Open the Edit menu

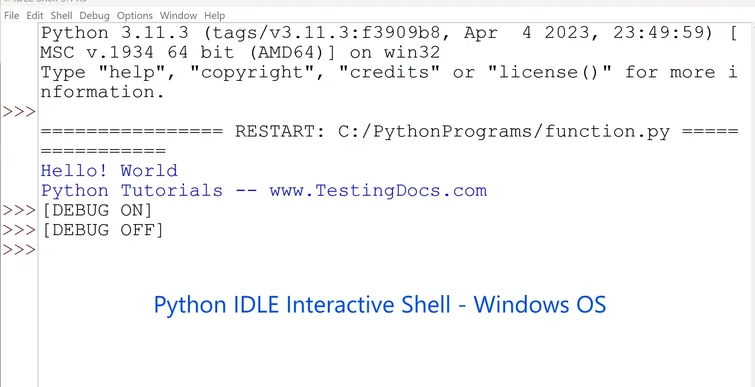tap(35, 15)
